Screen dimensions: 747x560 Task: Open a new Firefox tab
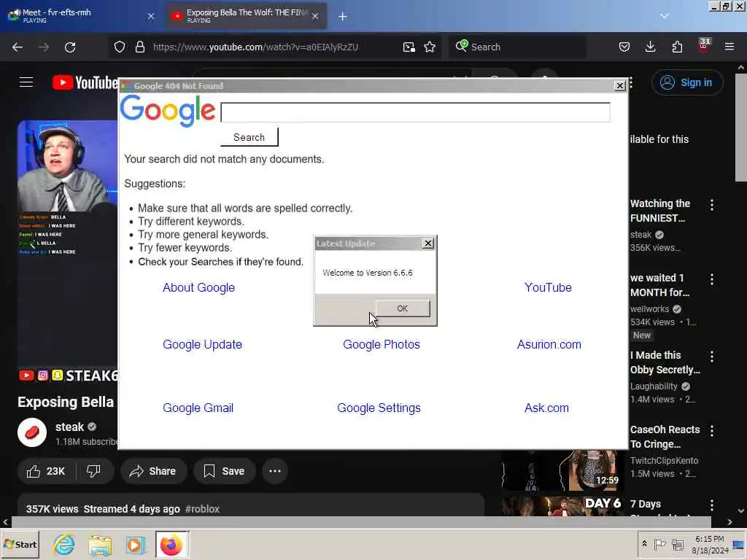[343, 16]
